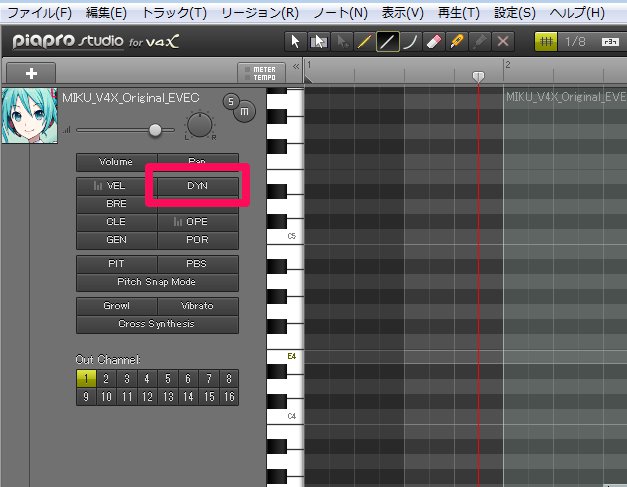Toggle the triplet quantize button
This screenshot has width=627, height=487.
(x=610, y=42)
